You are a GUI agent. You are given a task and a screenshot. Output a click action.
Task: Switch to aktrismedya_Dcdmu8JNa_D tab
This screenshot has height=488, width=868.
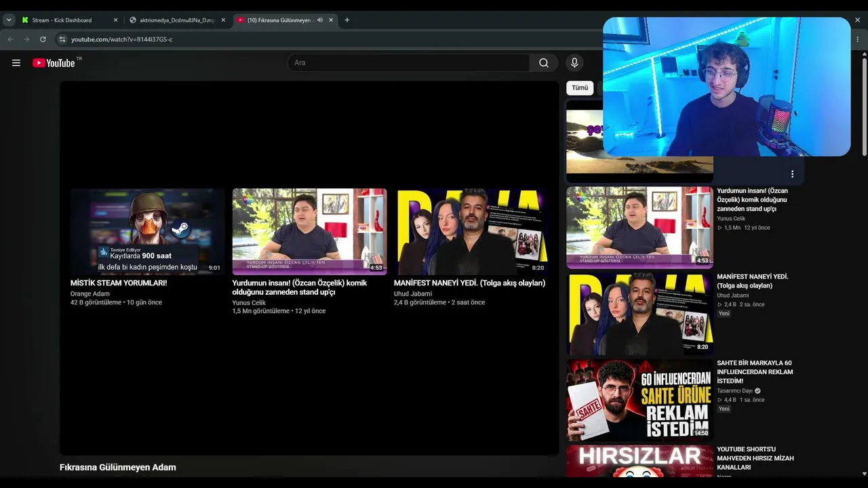coord(177,20)
